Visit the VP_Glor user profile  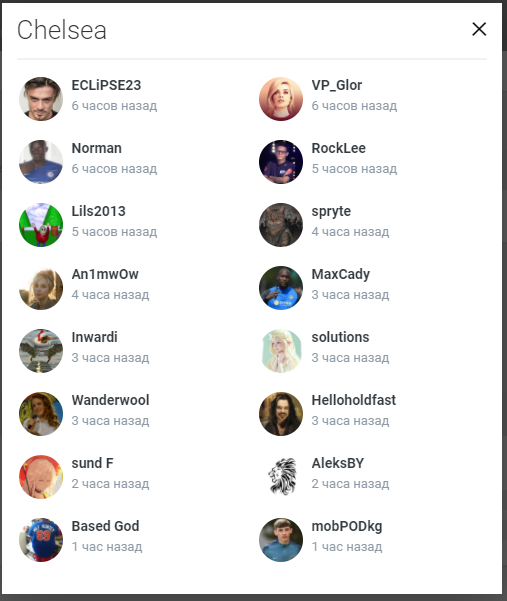(x=336, y=85)
